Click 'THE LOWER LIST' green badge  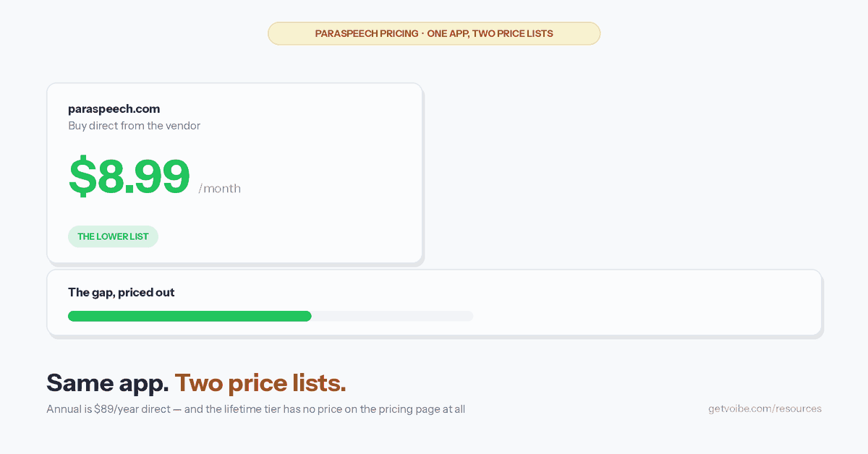pos(113,236)
